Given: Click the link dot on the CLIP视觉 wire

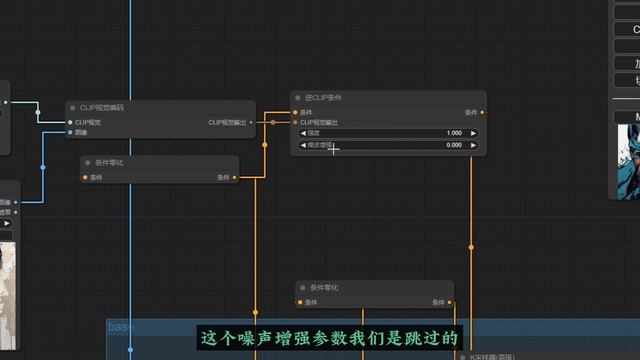Looking at the screenshot, I should 38,112.
